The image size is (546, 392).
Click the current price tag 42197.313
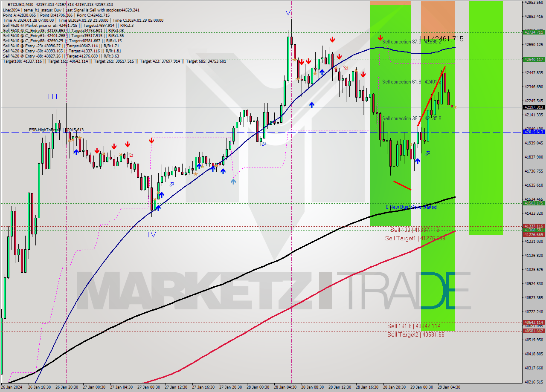click(x=533, y=107)
